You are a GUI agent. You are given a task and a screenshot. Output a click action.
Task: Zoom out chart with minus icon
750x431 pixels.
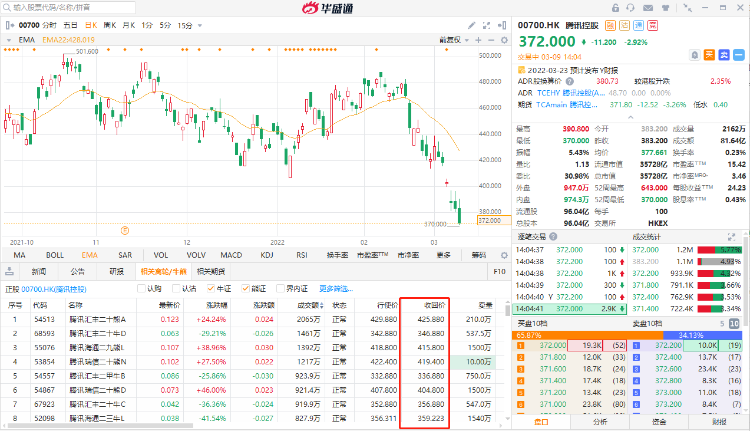(491, 40)
